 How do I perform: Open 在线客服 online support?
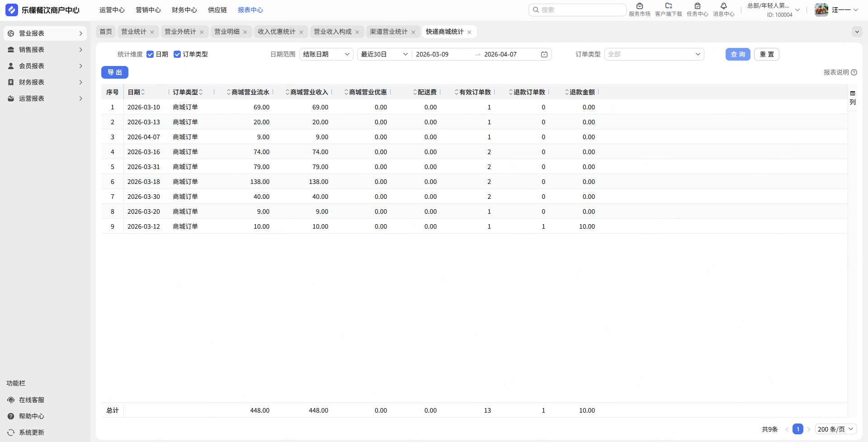[x=31, y=400]
